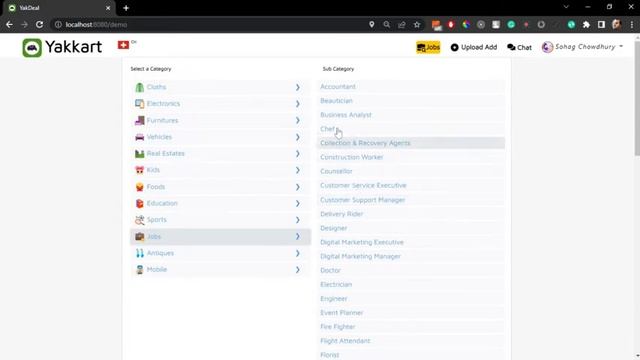Choose Digital Marketing Executive
Viewport: 640px width, 360px height.
411,242
